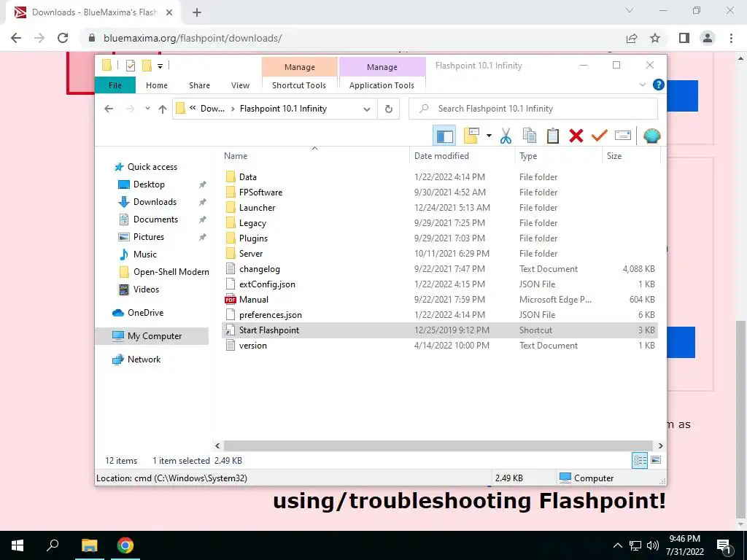Viewport: 747px width, 560px height.
Task: Reload the Chrome page
Action: point(63,38)
